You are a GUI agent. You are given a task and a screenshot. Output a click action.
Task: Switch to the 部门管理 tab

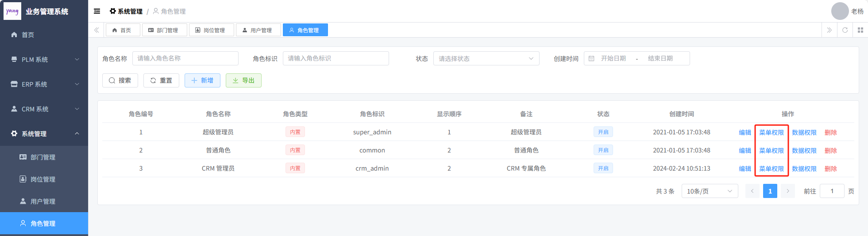pyautogui.click(x=164, y=30)
